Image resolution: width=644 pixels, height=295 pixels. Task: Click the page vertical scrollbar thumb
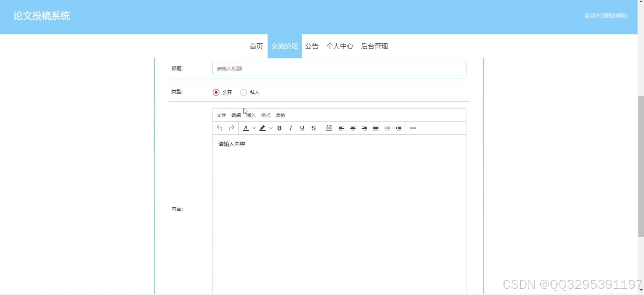(641, 167)
